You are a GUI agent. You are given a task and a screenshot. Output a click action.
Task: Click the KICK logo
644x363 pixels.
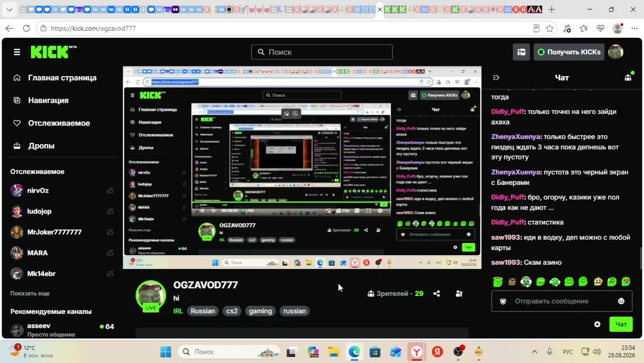point(53,51)
